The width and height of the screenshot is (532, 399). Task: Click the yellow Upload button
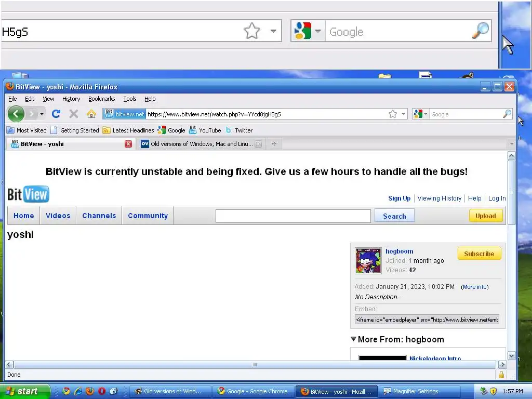click(x=486, y=216)
